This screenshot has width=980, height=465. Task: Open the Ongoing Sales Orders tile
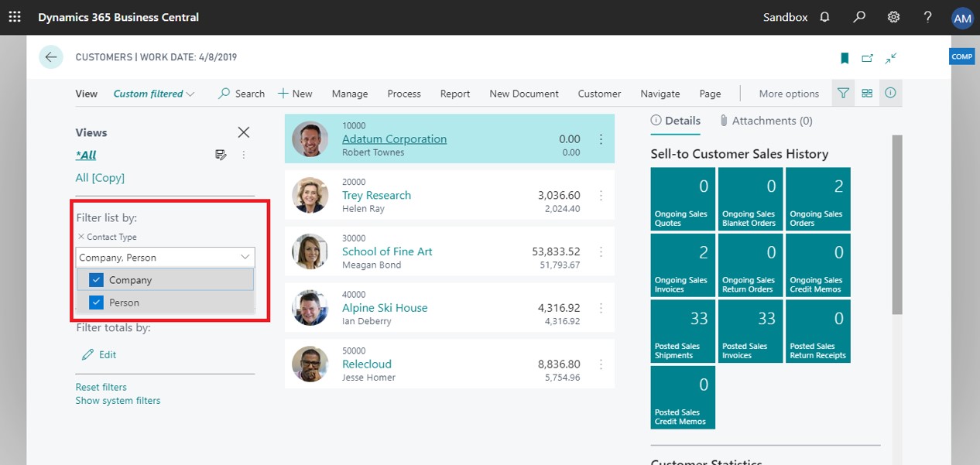tap(818, 199)
